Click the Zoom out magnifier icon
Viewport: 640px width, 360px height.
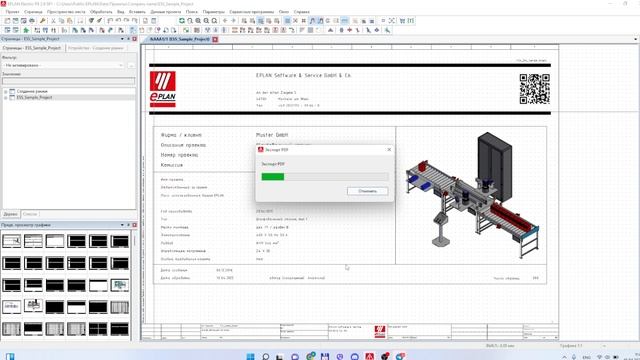point(206,21)
